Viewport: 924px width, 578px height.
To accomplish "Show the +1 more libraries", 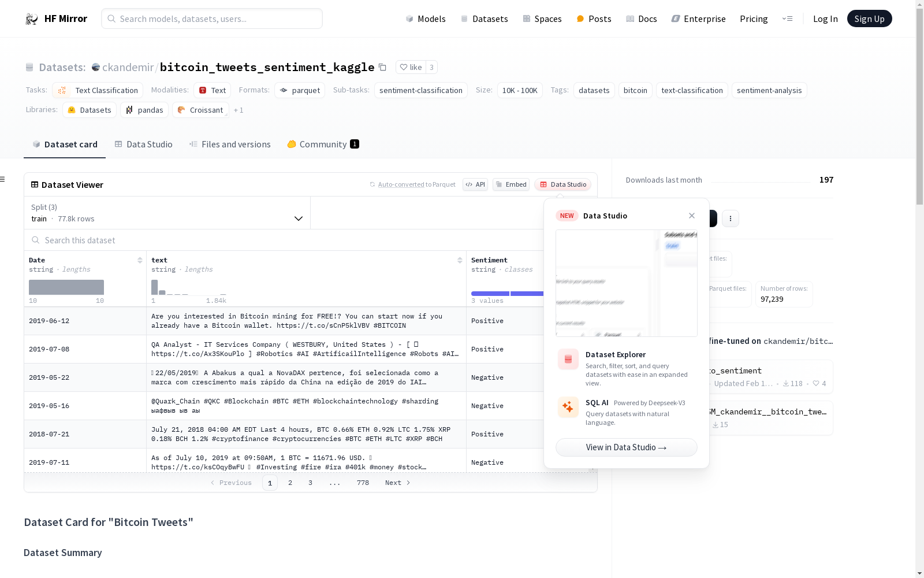I will tap(239, 110).
